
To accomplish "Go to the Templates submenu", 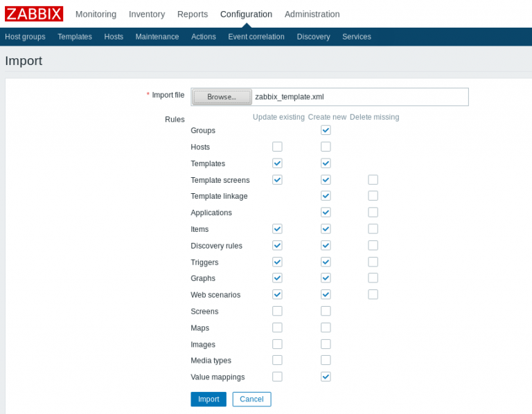I will tap(75, 37).
